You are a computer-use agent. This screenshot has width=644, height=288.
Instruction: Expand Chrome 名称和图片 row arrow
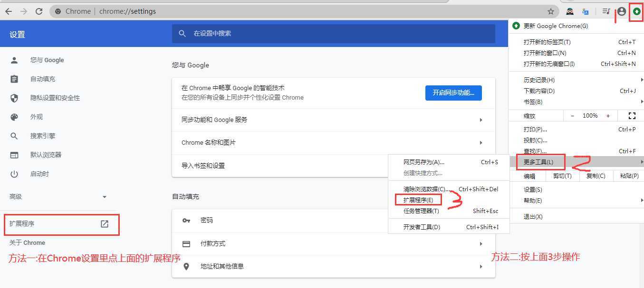pos(481,143)
